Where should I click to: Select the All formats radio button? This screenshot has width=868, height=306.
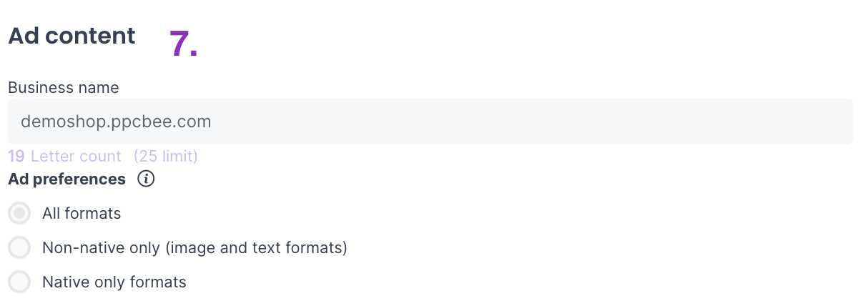(19, 213)
